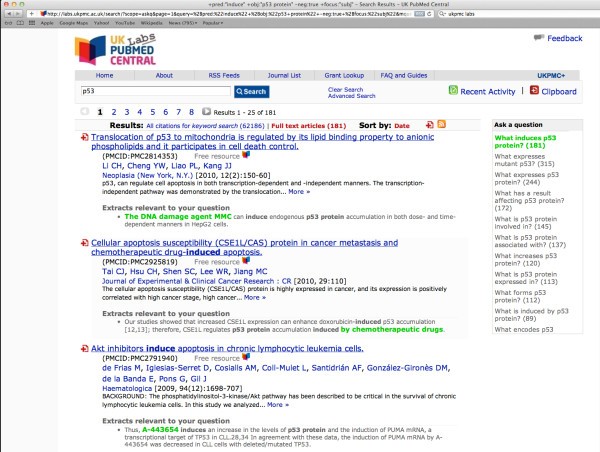Click the Feedback link
600x452 pixels.
565,38
